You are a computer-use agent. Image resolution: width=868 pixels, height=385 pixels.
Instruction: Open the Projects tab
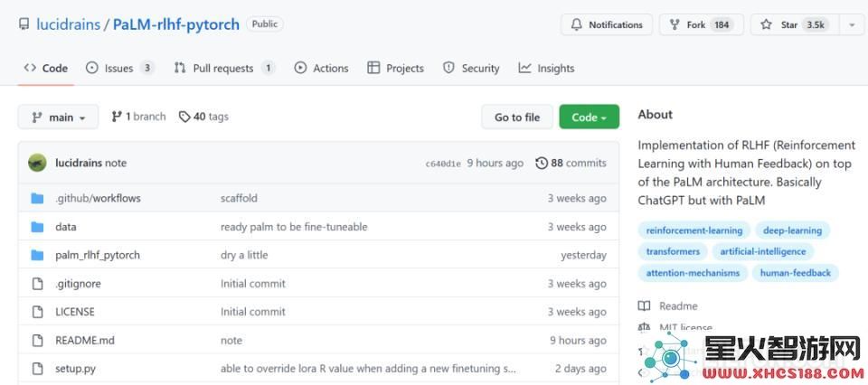click(x=395, y=68)
